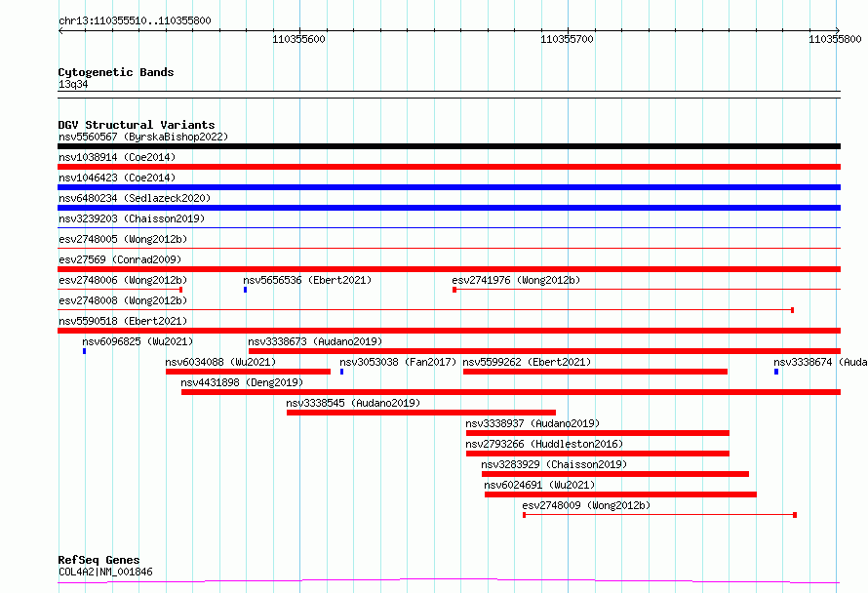Click the RefSeq Genes track title
868x593 pixels.
tap(99, 561)
